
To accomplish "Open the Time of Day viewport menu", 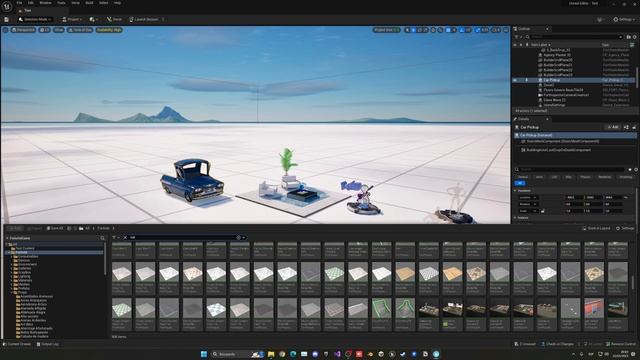I will [x=80, y=30].
